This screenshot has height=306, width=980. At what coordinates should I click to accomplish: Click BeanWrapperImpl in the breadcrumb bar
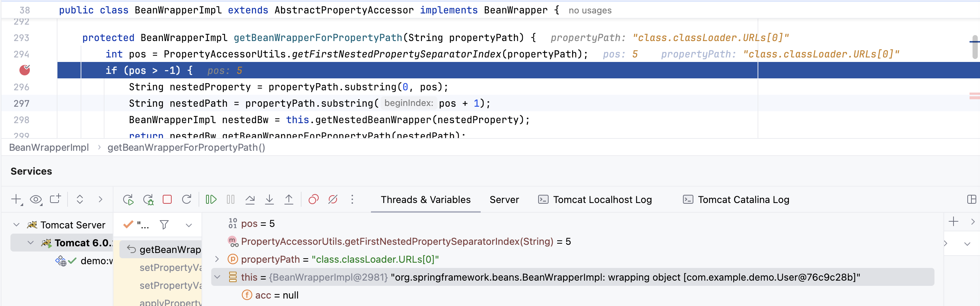pos(49,147)
